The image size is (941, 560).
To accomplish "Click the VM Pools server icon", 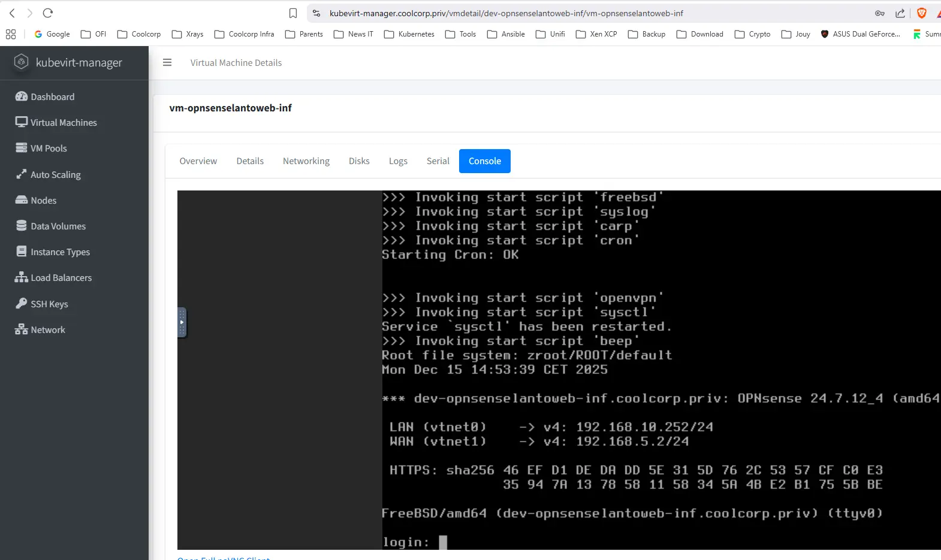I will tap(22, 148).
